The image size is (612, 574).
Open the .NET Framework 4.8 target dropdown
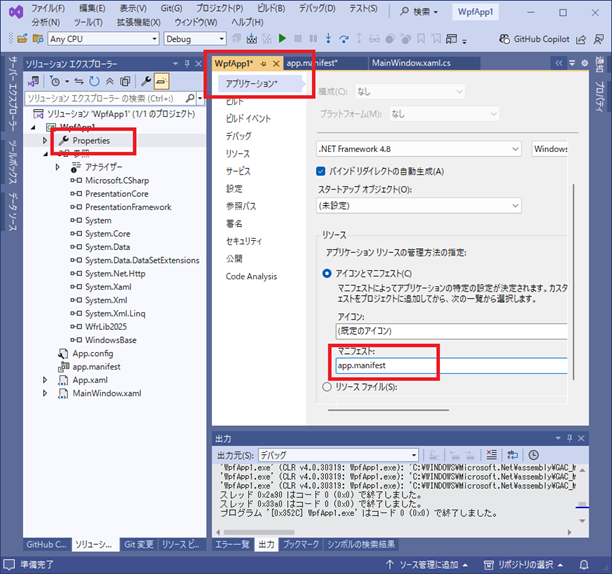515,149
